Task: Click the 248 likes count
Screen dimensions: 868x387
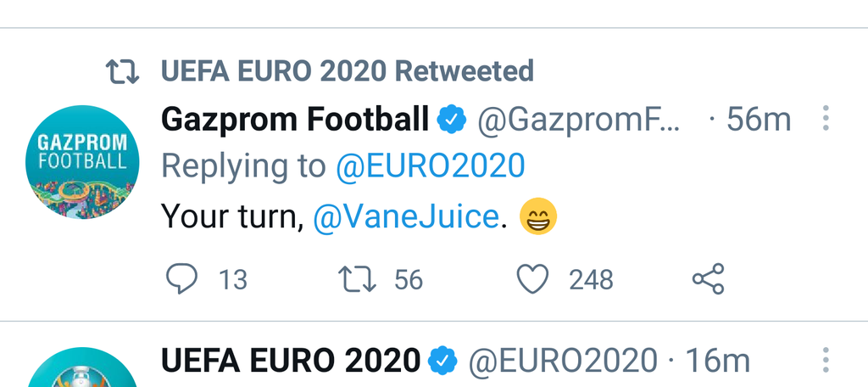Action: [591, 279]
